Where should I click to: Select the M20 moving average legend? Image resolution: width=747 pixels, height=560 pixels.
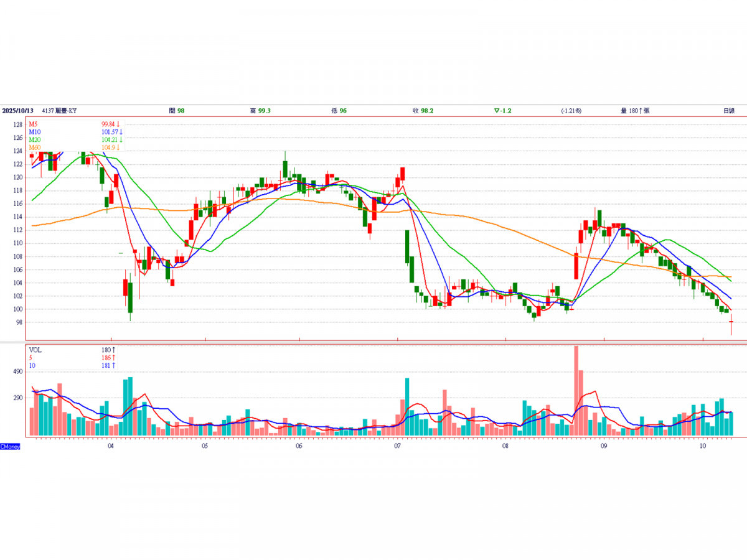pyautogui.click(x=34, y=139)
